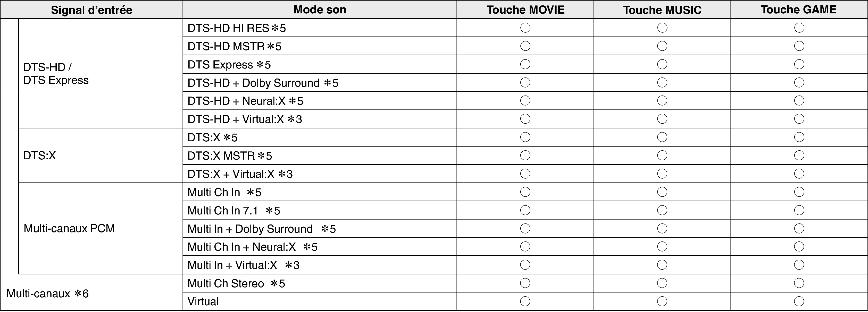Select the MUSIC circle in DTS-HD MSTR row
The width and height of the screenshot is (868, 312).
(662, 46)
